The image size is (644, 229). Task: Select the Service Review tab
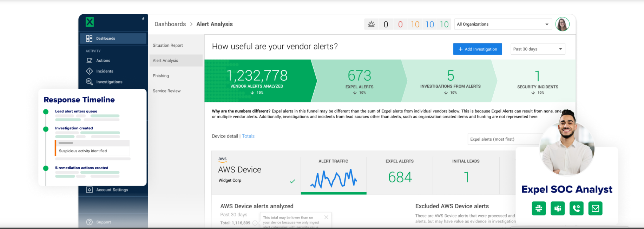[x=176, y=91]
